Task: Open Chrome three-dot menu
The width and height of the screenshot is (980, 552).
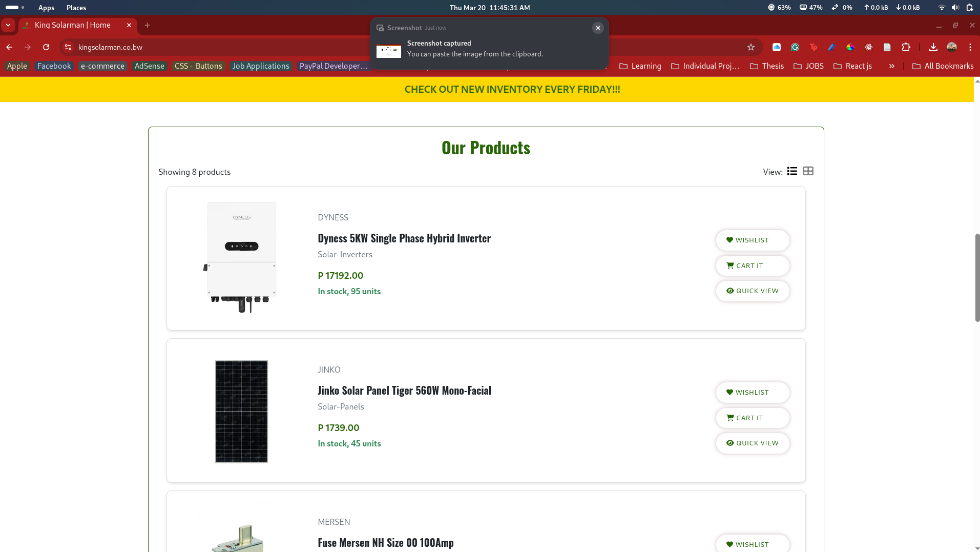Action: coord(970,47)
